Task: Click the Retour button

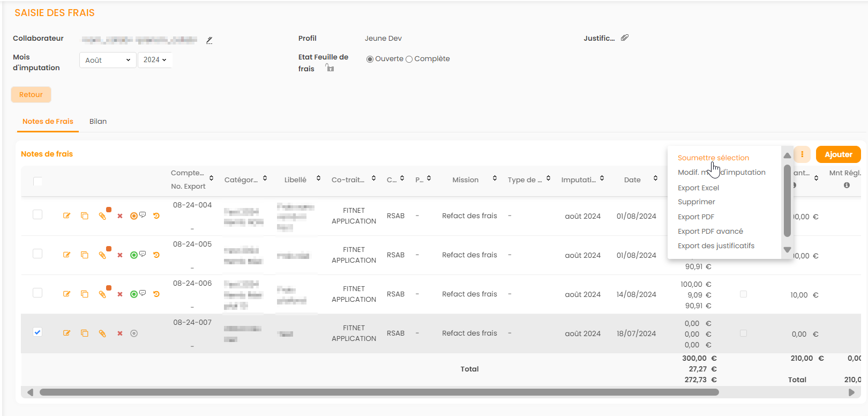Action: pyautogui.click(x=31, y=95)
